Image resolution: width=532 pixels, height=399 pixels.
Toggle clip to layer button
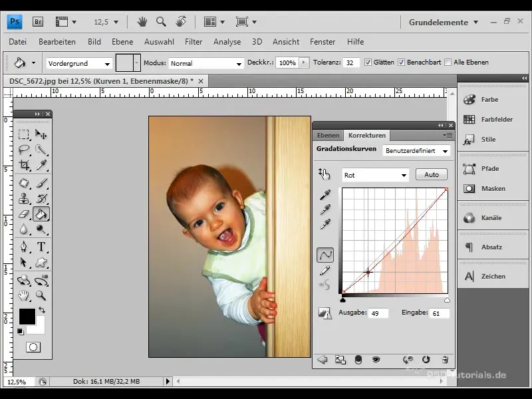(358, 359)
